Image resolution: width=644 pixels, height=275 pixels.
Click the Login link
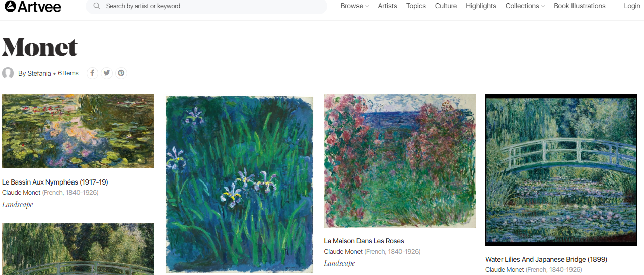click(632, 6)
